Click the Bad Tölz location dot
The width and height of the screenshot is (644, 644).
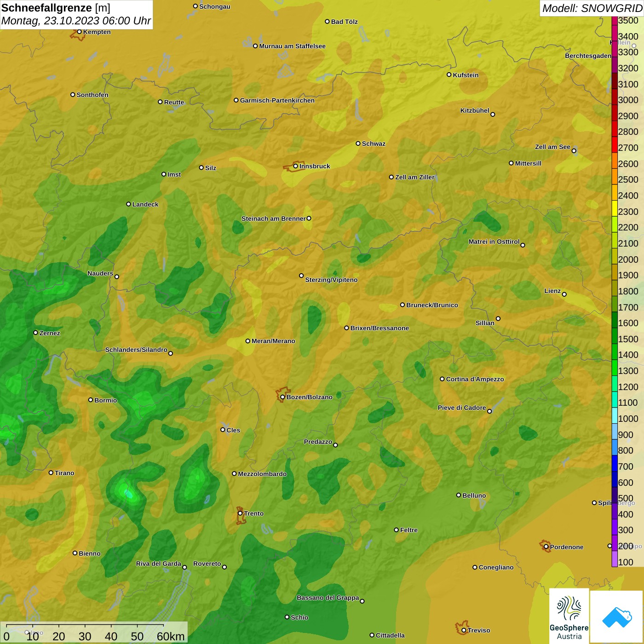pyautogui.click(x=327, y=22)
